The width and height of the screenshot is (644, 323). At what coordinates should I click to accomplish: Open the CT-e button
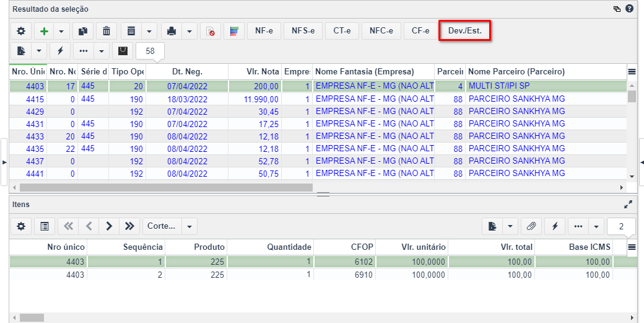(342, 31)
